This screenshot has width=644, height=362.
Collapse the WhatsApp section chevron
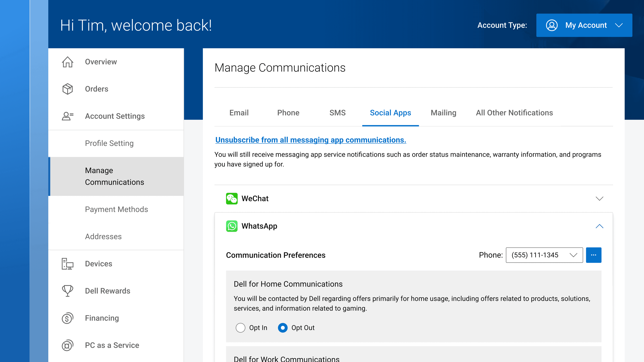click(600, 226)
